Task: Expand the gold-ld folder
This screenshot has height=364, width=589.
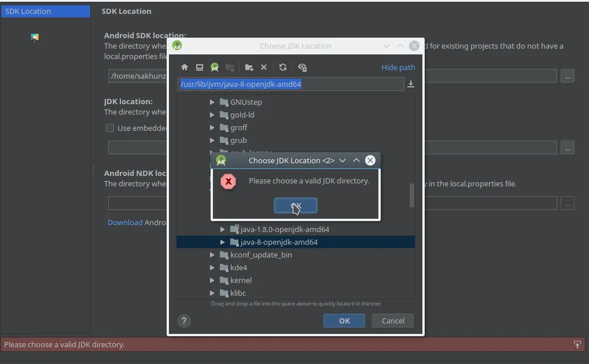Action: coord(212,115)
